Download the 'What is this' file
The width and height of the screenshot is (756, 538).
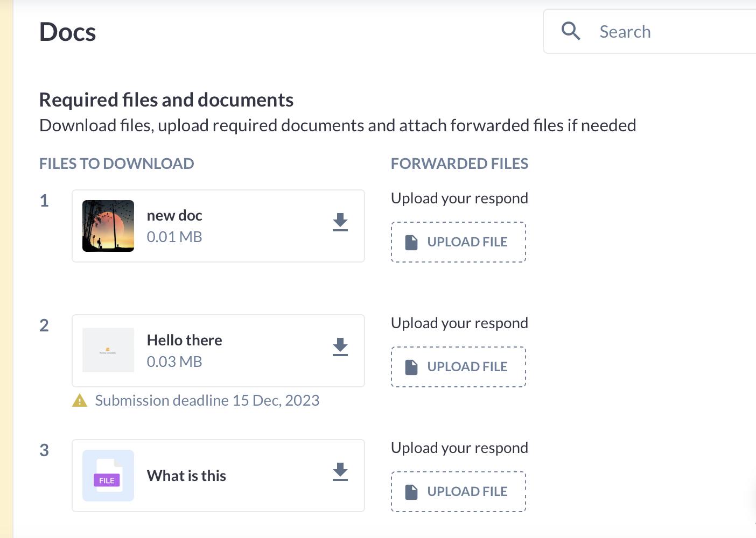(340, 472)
